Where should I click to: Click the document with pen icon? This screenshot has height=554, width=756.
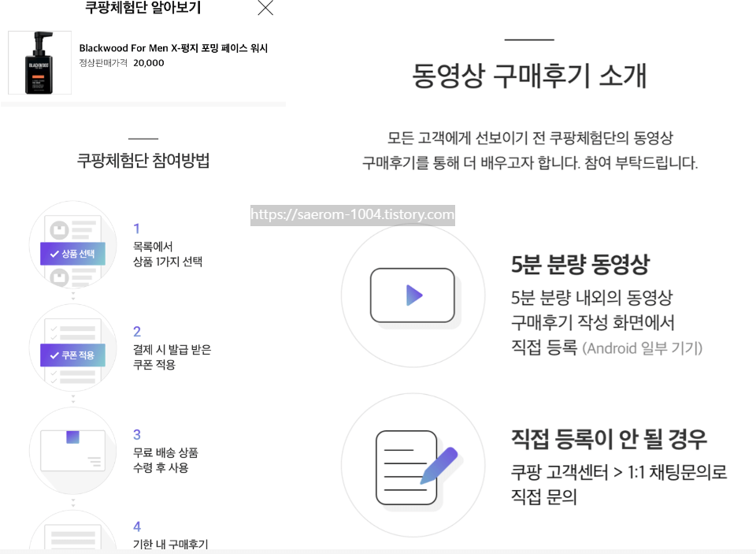(x=413, y=465)
